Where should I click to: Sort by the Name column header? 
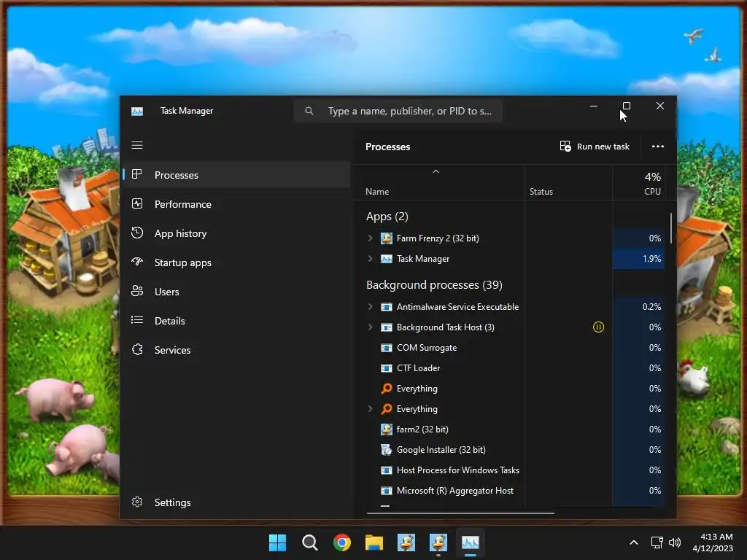pos(438,183)
